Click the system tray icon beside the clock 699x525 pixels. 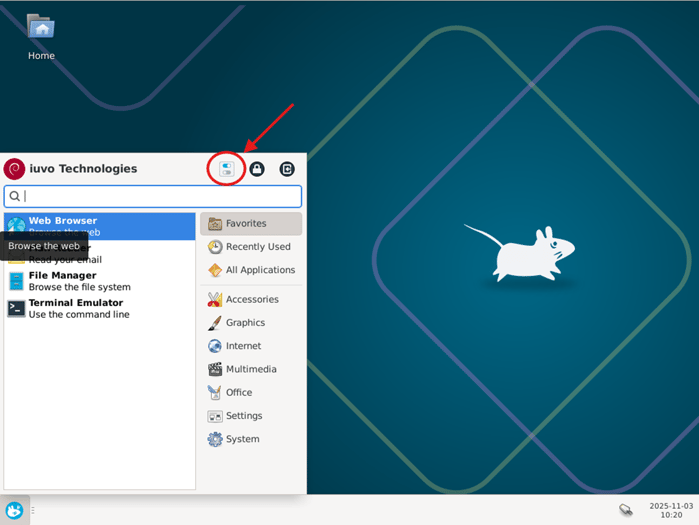click(625, 510)
